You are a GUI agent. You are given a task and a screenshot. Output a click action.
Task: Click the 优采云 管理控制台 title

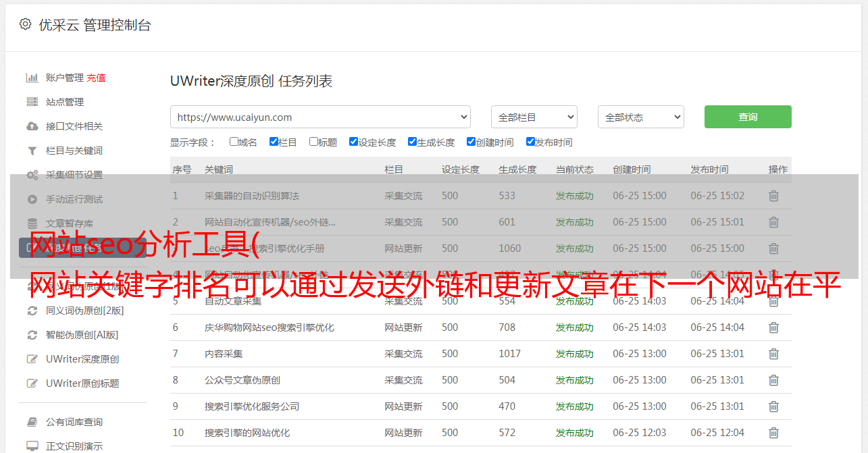(x=95, y=25)
